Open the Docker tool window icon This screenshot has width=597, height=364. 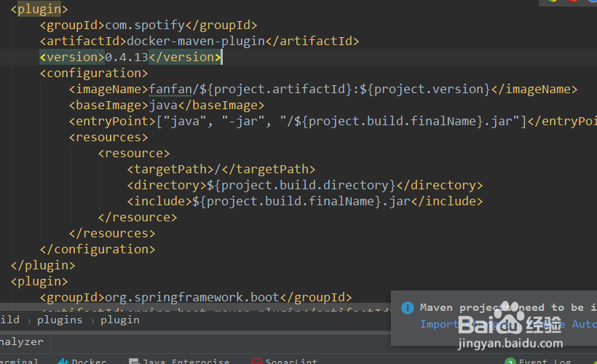tap(63, 361)
